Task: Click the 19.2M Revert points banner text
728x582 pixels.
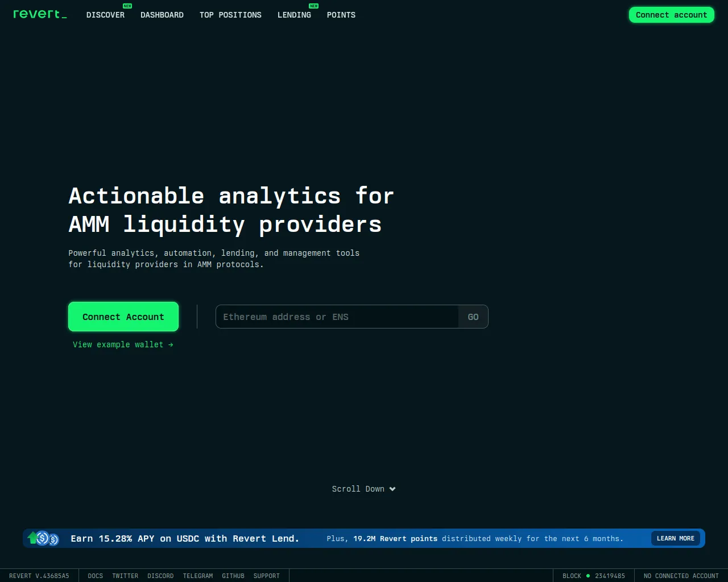Action: pos(395,538)
